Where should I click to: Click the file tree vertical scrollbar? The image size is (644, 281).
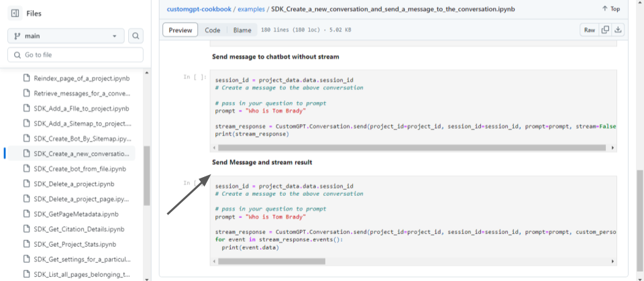147,176
